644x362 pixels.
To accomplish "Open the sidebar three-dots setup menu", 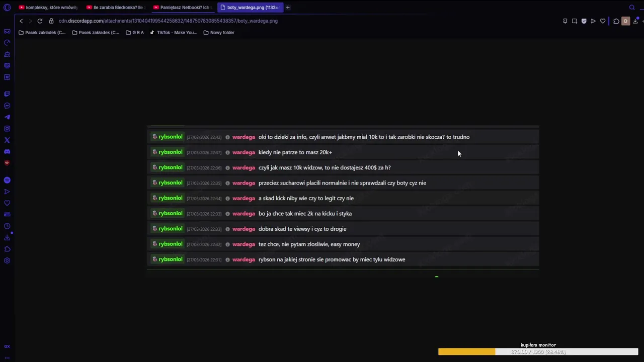I will click(x=7, y=357).
